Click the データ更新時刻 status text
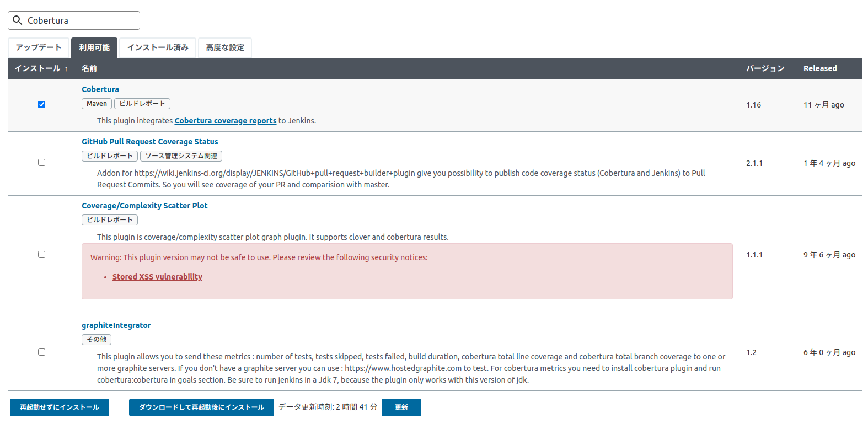 328,407
